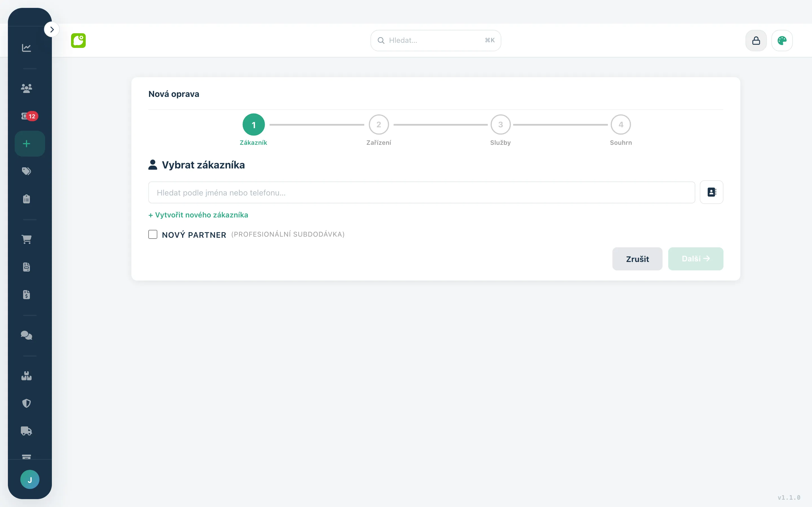Go to step 4 Souhrn

(621, 125)
